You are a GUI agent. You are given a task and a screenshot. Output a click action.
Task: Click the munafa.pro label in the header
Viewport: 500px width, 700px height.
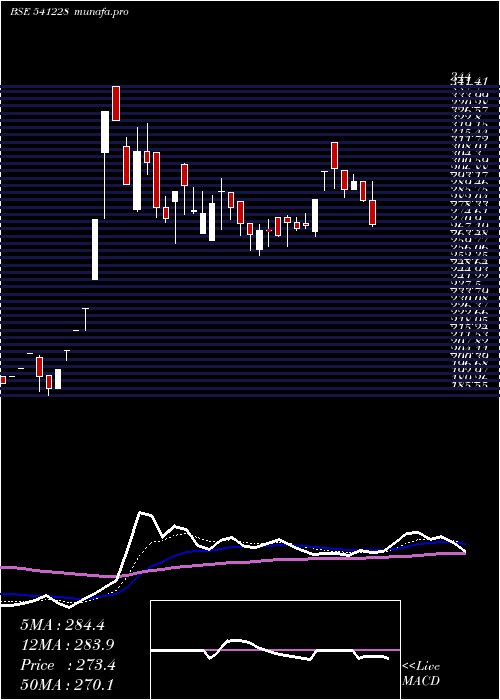click(101, 12)
